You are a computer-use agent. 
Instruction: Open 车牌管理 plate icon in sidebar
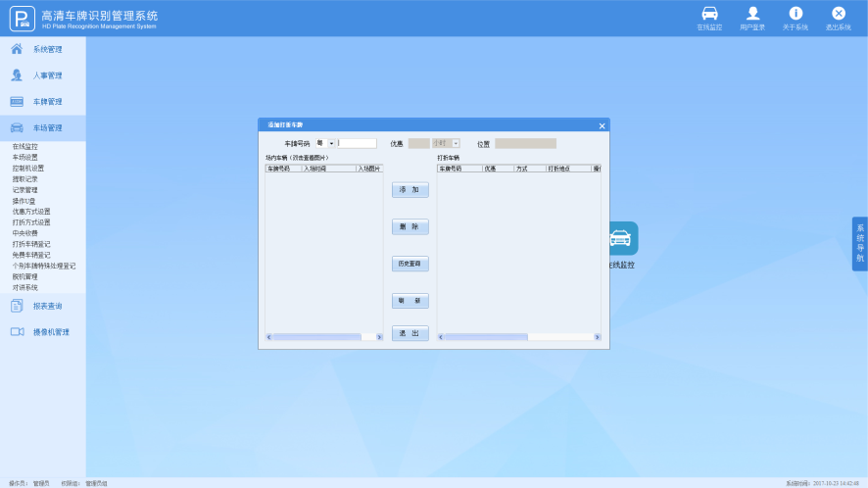point(17,102)
